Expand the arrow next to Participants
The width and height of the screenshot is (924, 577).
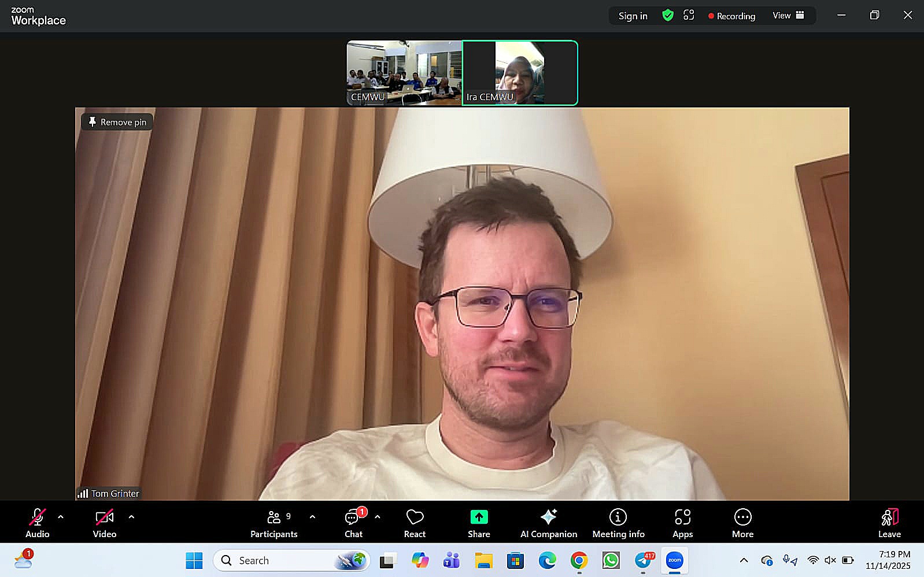point(312,517)
